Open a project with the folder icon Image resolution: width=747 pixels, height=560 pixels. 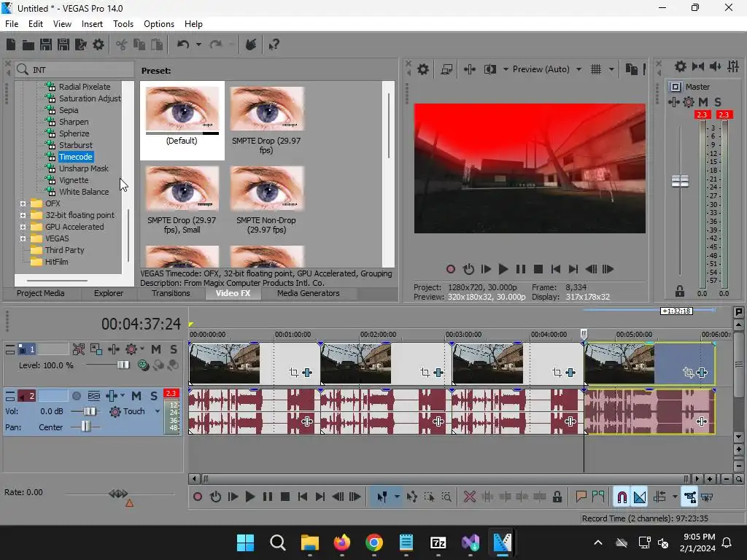(x=28, y=44)
